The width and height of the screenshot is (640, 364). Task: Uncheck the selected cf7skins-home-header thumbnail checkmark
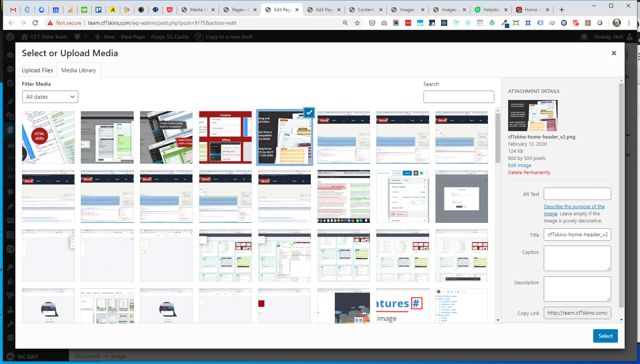point(309,113)
